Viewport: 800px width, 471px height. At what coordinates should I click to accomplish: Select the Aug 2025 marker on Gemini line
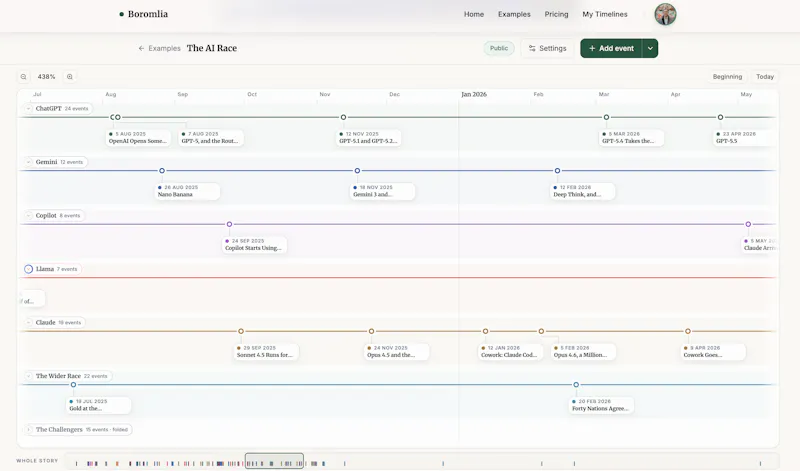tap(162, 170)
